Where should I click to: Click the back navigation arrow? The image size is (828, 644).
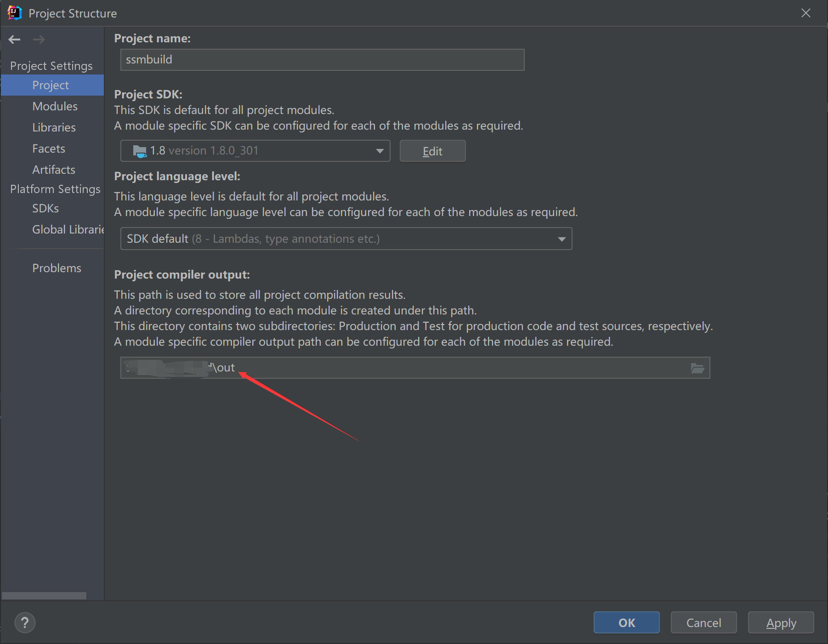tap(15, 40)
